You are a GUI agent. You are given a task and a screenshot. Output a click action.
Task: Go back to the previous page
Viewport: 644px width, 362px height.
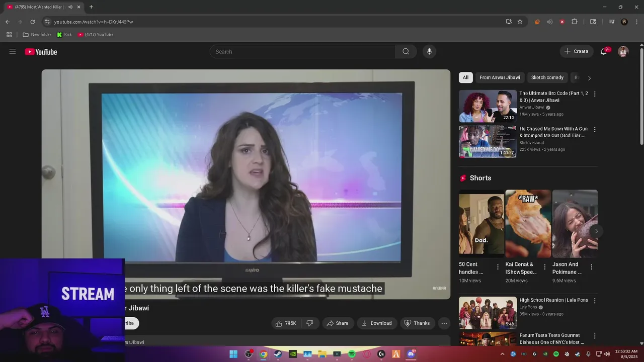[x=8, y=22]
